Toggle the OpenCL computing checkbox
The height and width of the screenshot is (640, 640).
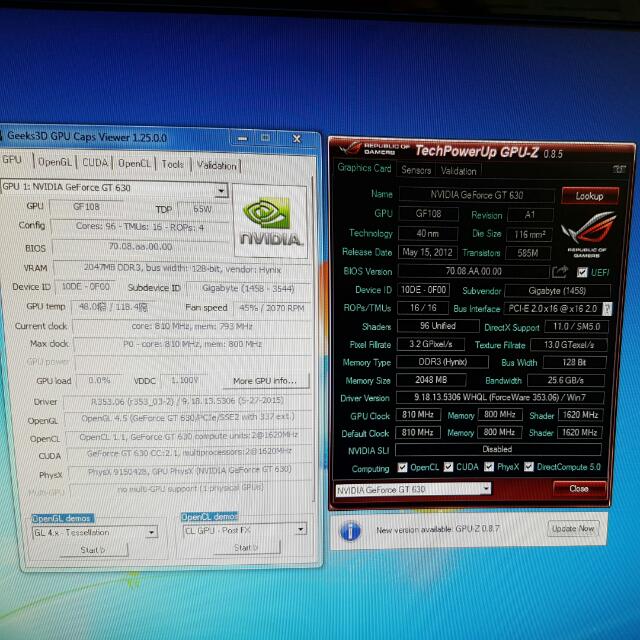coord(402,467)
